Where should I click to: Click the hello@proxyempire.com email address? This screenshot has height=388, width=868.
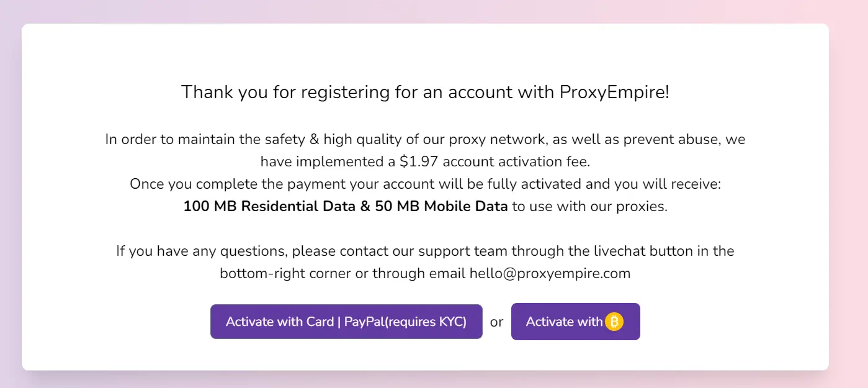click(550, 273)
